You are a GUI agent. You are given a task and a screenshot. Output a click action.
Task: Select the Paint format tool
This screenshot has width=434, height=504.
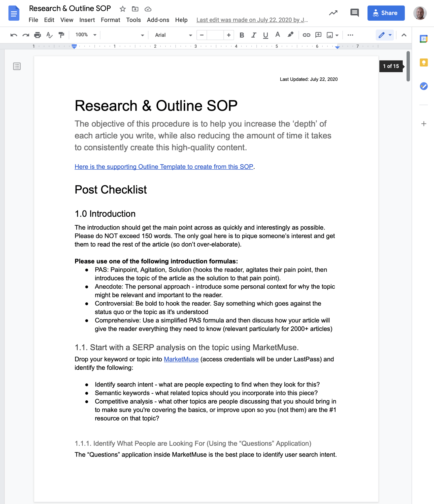coord(61,35)
